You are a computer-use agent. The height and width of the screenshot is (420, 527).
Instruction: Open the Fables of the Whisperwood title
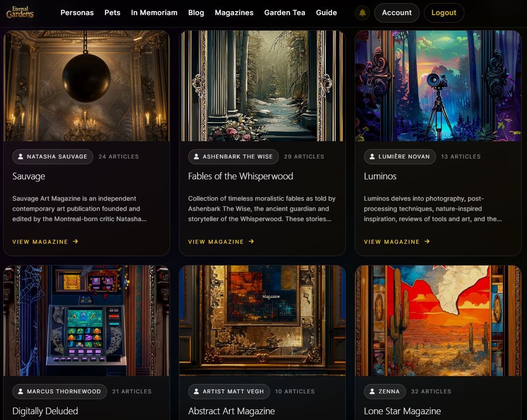pyautogui.click(x=241, y=176)
